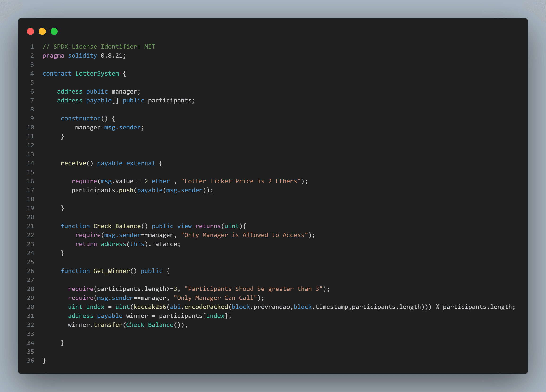Screen dimensions: 546x392
Task: Click the yellow minimize dot
Action: (42, 31)
